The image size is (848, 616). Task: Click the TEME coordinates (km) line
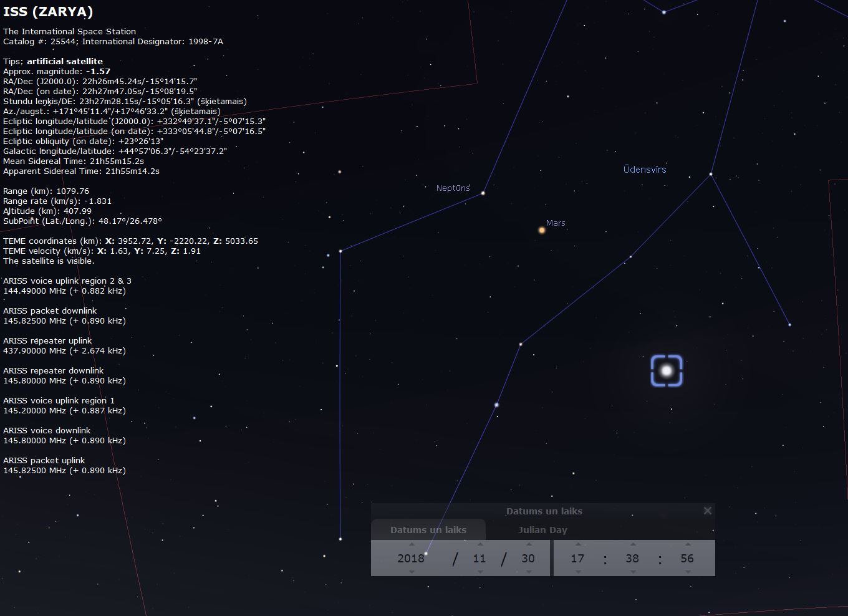tap(130, 241)
